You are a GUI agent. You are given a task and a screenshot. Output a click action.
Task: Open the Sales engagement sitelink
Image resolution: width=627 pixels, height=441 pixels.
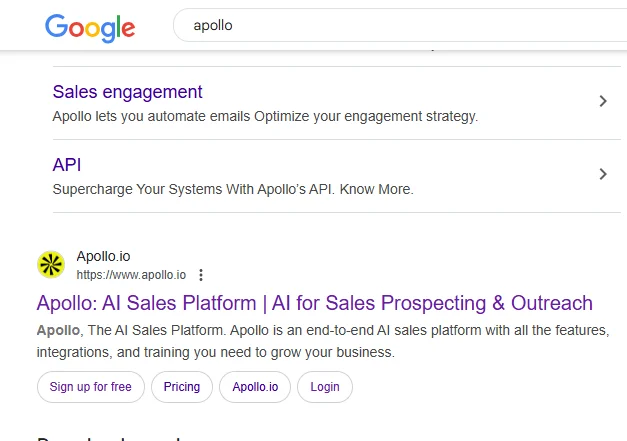coord(127,92)
